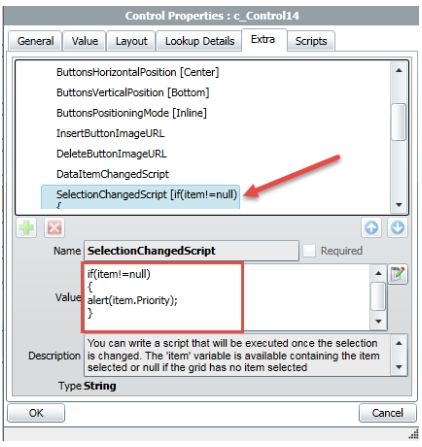Move the property up with the blue up arrow
Screen dimensions: 422x447
click(x=371, y=228)
